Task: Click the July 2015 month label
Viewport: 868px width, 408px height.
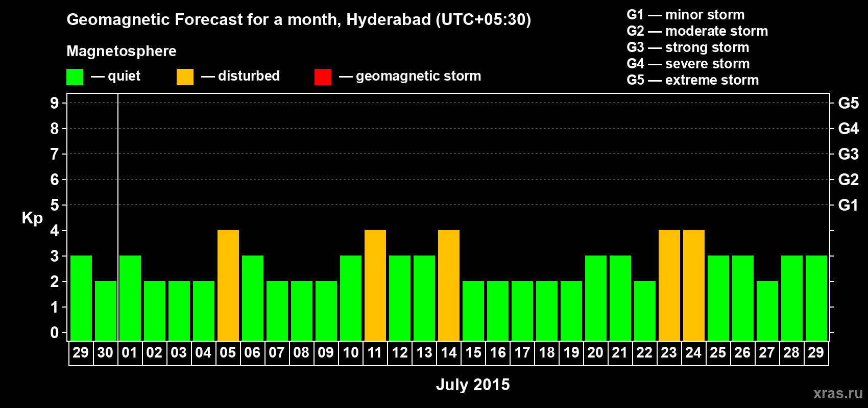Action: pos(473,385)
